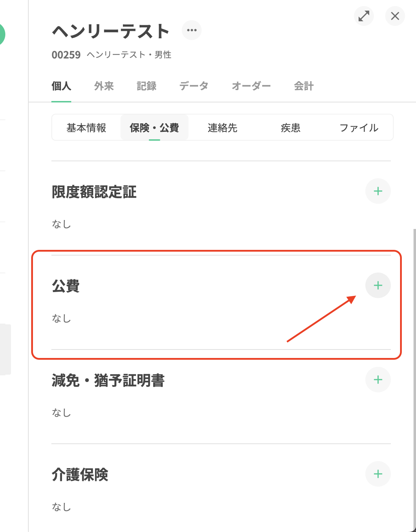The image size is (416, 532).
Task: View the ファイル sub-tab
Action: click(x=359, y=128)
